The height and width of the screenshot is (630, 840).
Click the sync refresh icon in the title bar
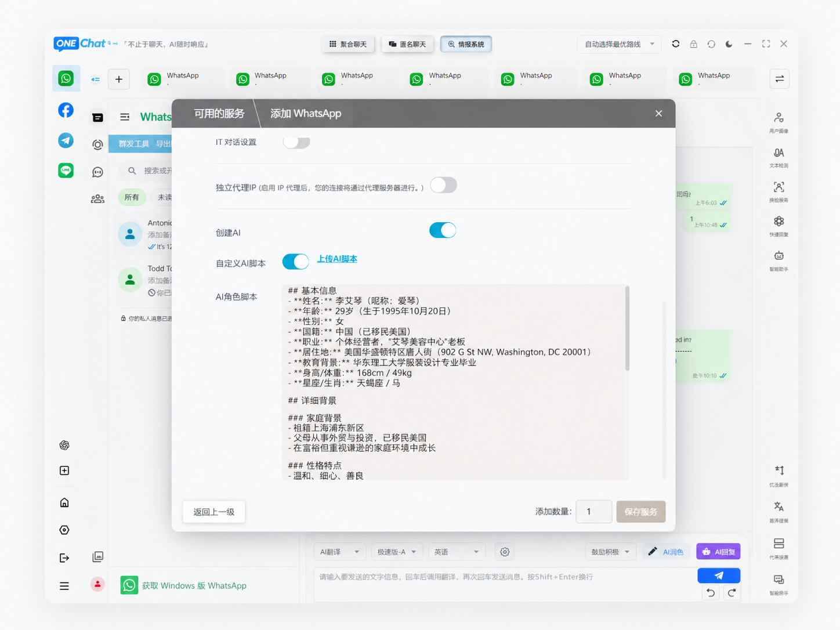click(676, 44)
